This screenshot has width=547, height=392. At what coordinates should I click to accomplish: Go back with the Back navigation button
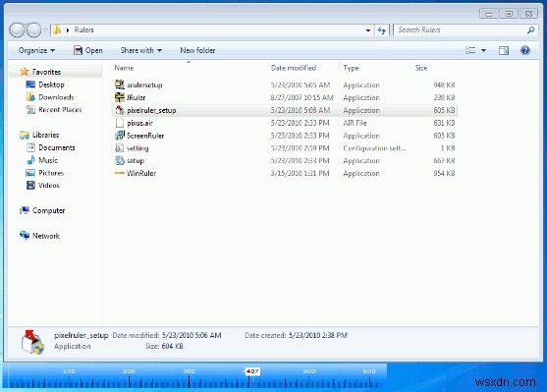coord(17,30)
